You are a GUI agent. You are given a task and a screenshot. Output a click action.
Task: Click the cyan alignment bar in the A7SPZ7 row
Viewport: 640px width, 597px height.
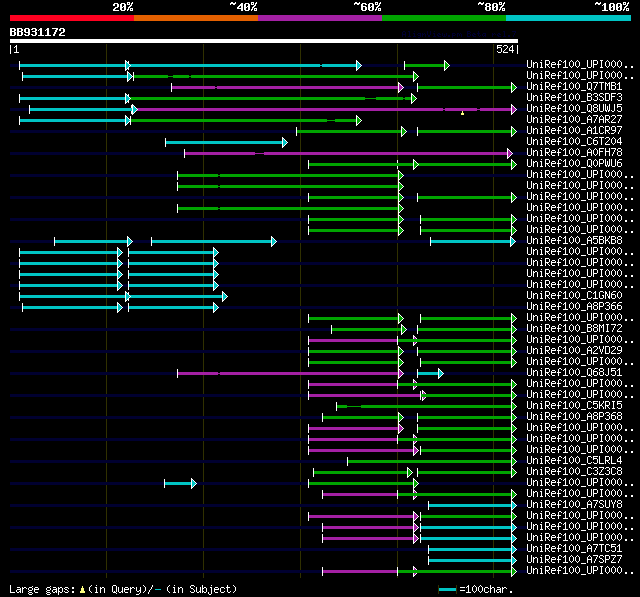(x=473, y=561)
